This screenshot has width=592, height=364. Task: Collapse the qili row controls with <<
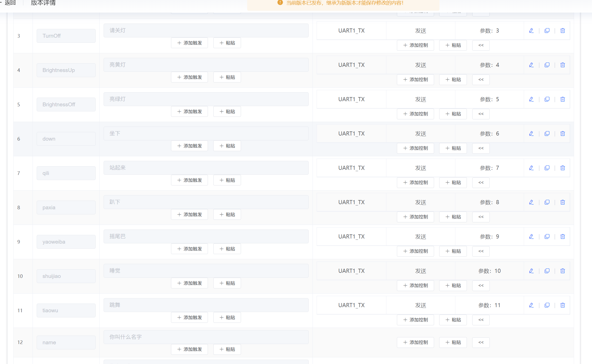[481, 183]
